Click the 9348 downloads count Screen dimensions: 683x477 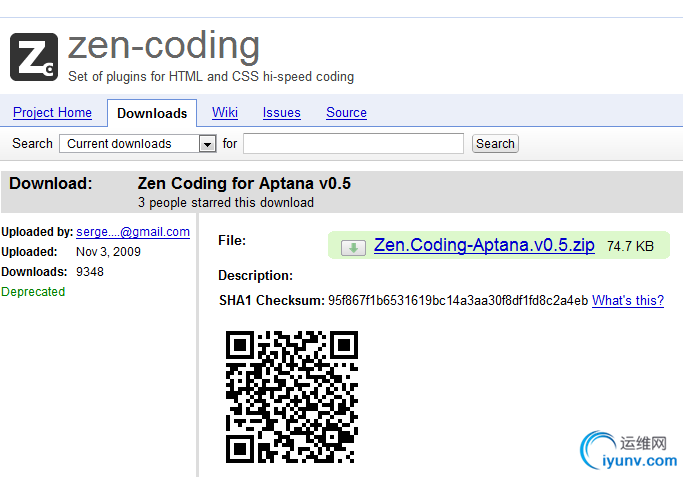pos(90,272)
